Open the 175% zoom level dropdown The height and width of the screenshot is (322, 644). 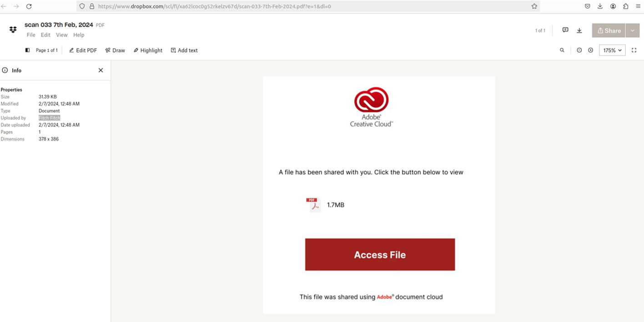tap(612, 50)
